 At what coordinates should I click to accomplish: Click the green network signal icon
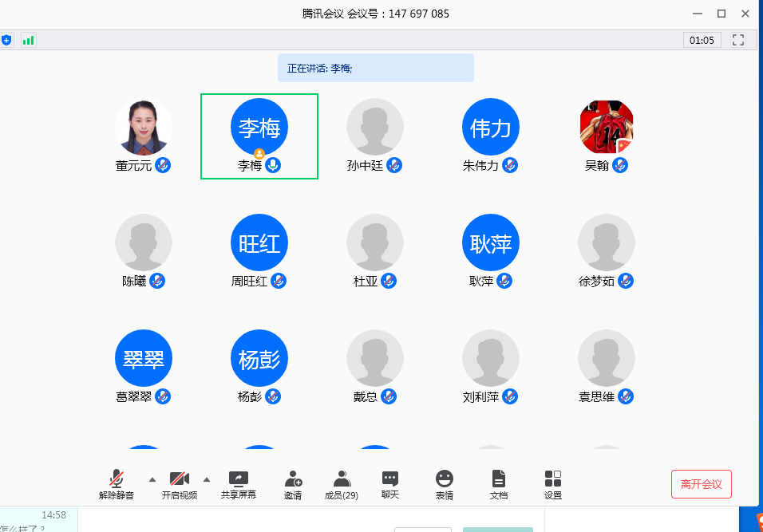(29, 40)
